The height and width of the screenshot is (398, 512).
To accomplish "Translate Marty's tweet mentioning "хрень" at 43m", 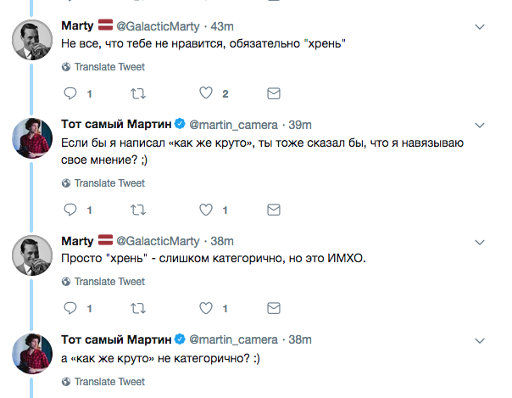I will click(x=103, y=67).
